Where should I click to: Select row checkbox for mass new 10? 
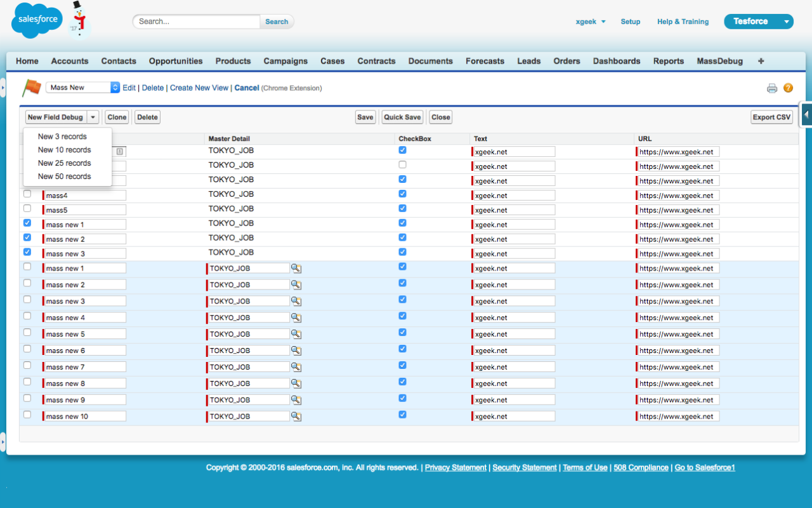point(27,415)
